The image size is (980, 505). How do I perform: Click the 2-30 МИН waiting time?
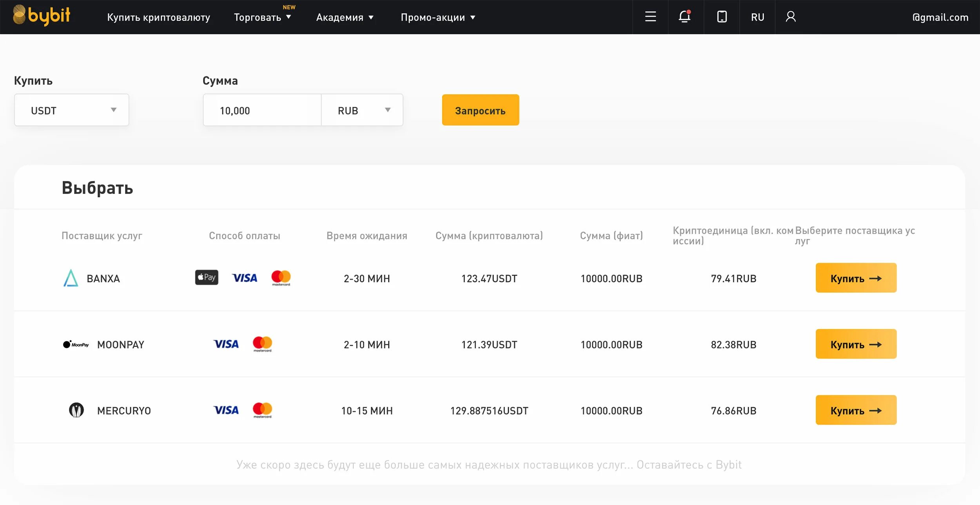click(367, 279)
